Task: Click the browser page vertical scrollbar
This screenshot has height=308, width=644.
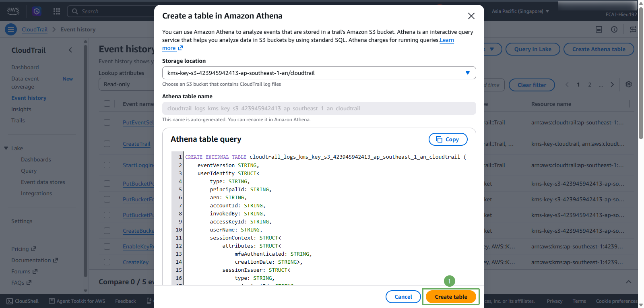Action: coord(641,72)
